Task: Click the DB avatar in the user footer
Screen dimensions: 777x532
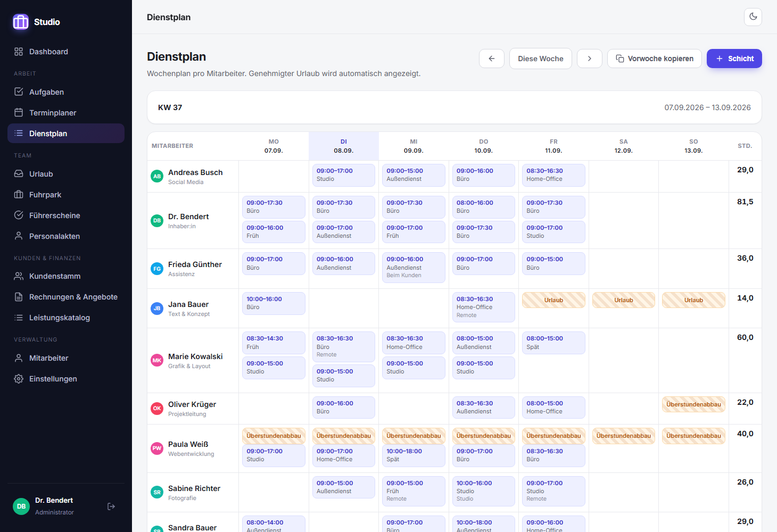Action: 21,506
